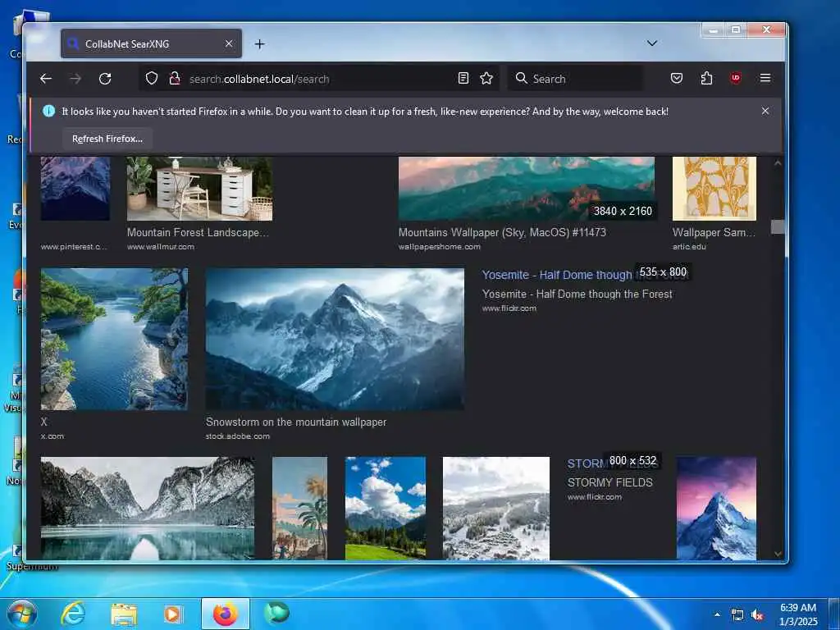Image resolution: width=840 pixels, height=630 pixels.
Task: Click the 3840 x 2160 resolution badge
Action: (x=623, y=211)
